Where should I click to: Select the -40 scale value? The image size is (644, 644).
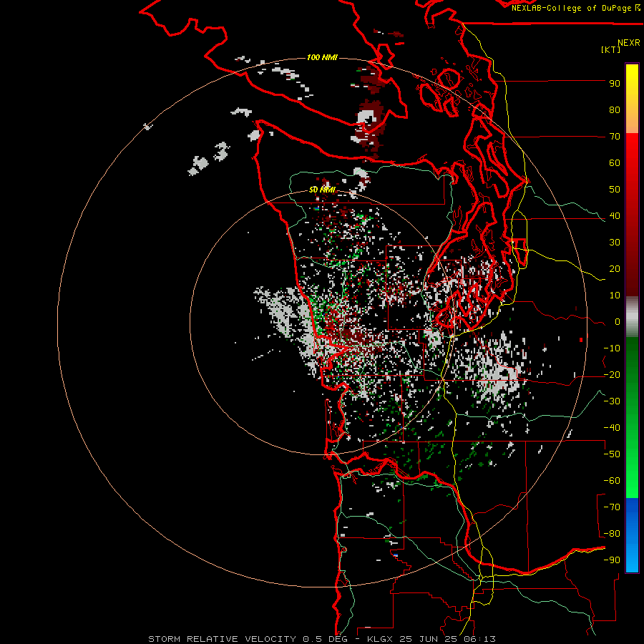612,428
